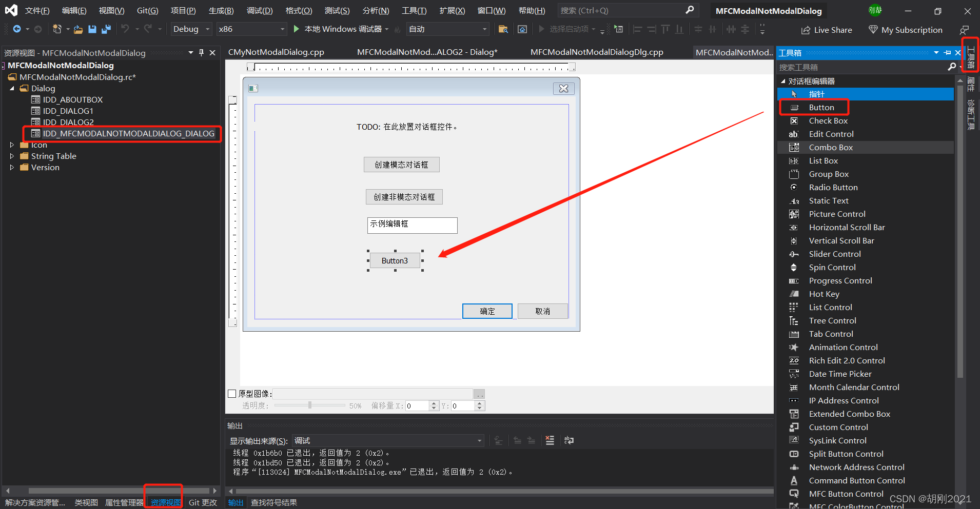This screenshot has height=509, width=980.
Task: Click the Undo toolbar icon
Action: (x=125, y=29)
